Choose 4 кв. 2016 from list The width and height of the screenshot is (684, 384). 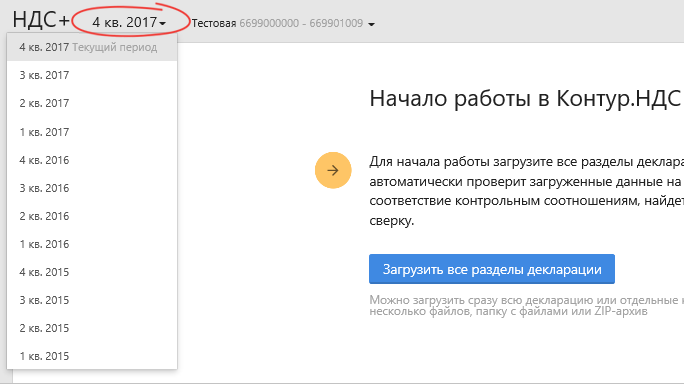pos(92,160)
